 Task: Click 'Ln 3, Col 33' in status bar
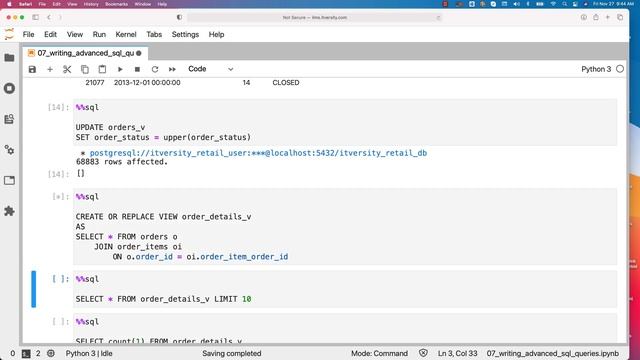pyautogui.click(x=457, y=353)
